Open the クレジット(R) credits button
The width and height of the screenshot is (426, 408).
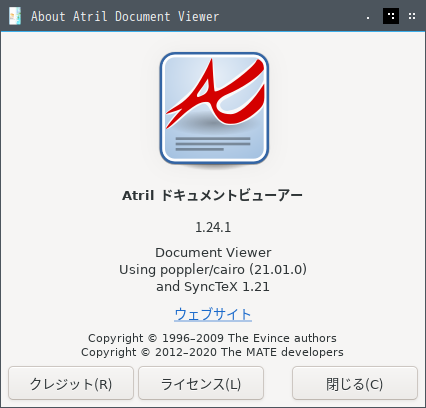tap(71, 383)
